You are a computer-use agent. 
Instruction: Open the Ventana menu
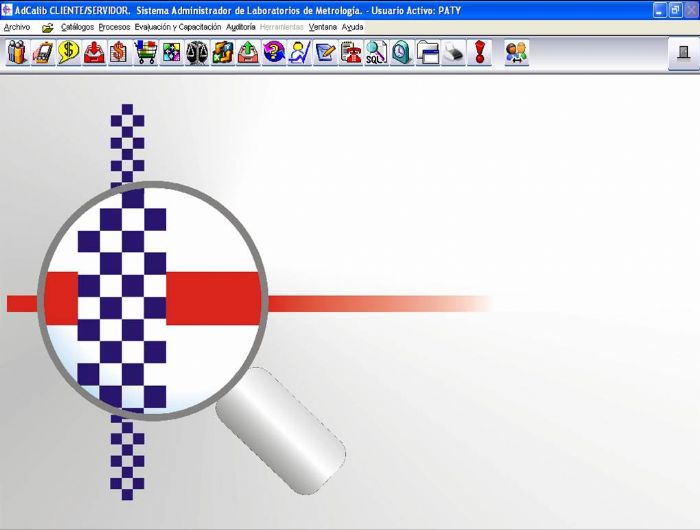point(322,27)
